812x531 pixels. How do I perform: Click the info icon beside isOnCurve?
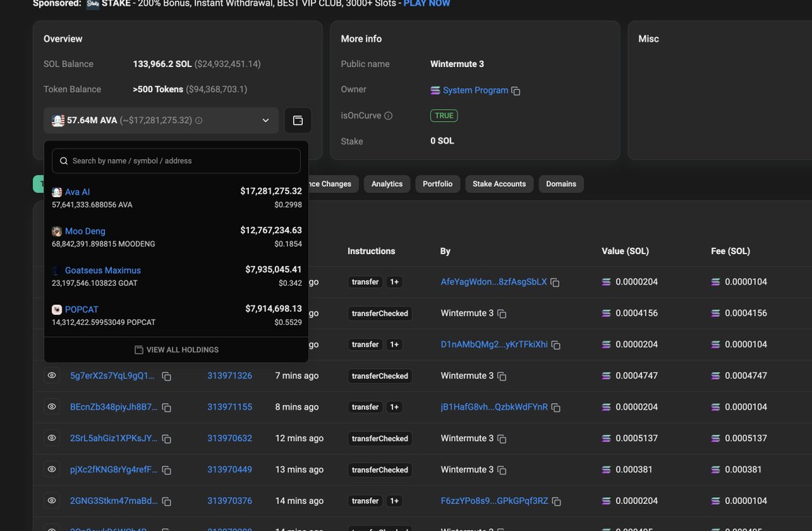388,116
